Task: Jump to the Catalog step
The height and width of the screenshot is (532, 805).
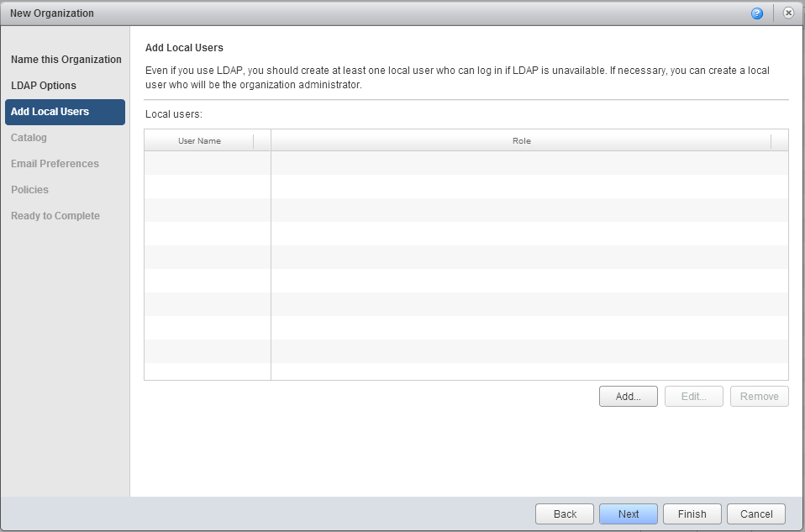Action: [x=29, y=138]
